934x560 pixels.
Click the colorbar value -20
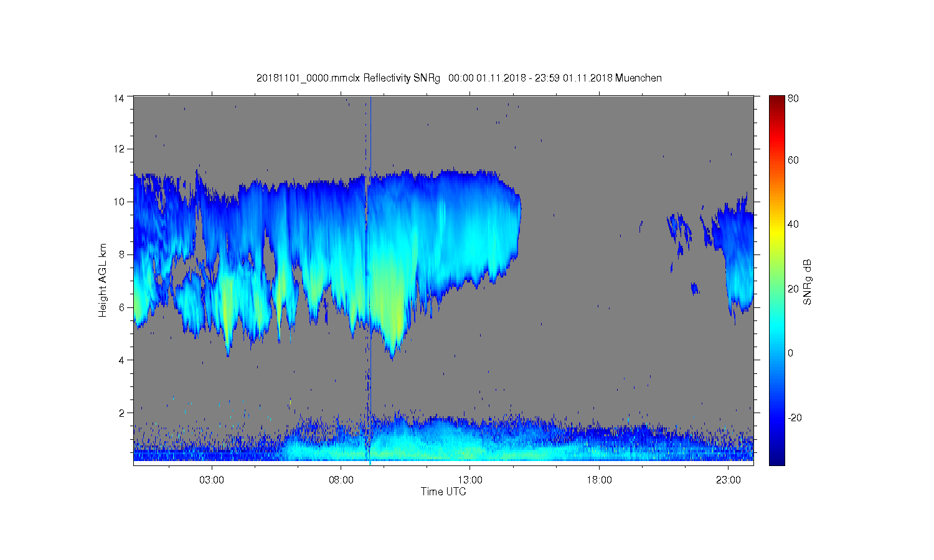coord(795,418)
